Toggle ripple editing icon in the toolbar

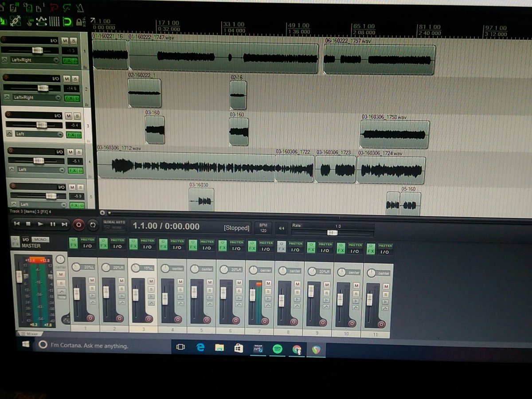(29, 21)
